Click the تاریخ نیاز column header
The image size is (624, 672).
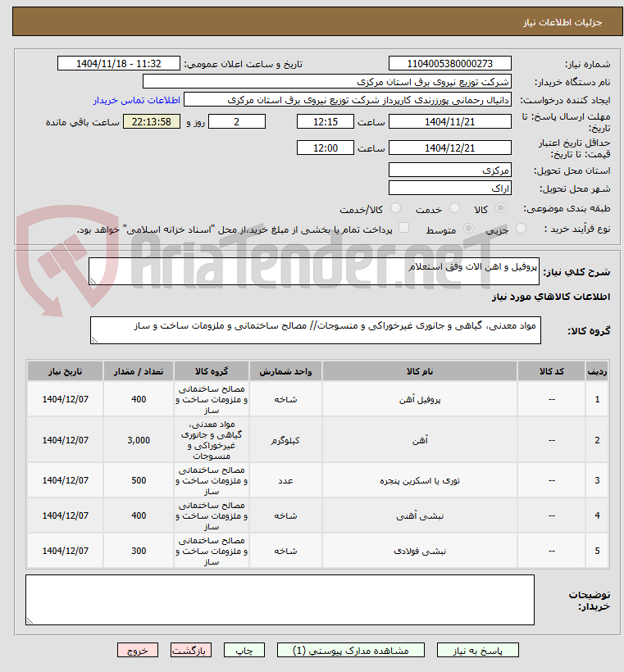click(65, 371)
